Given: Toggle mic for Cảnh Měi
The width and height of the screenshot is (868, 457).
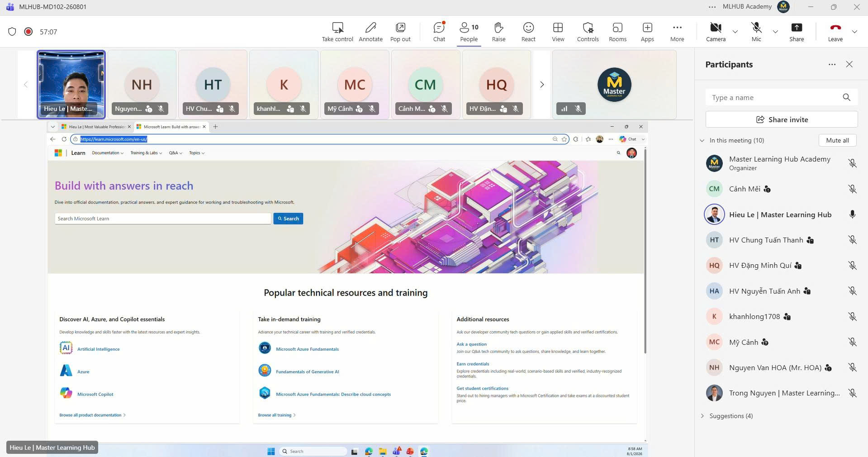Looking at the screenshot, I should (852, 189).
